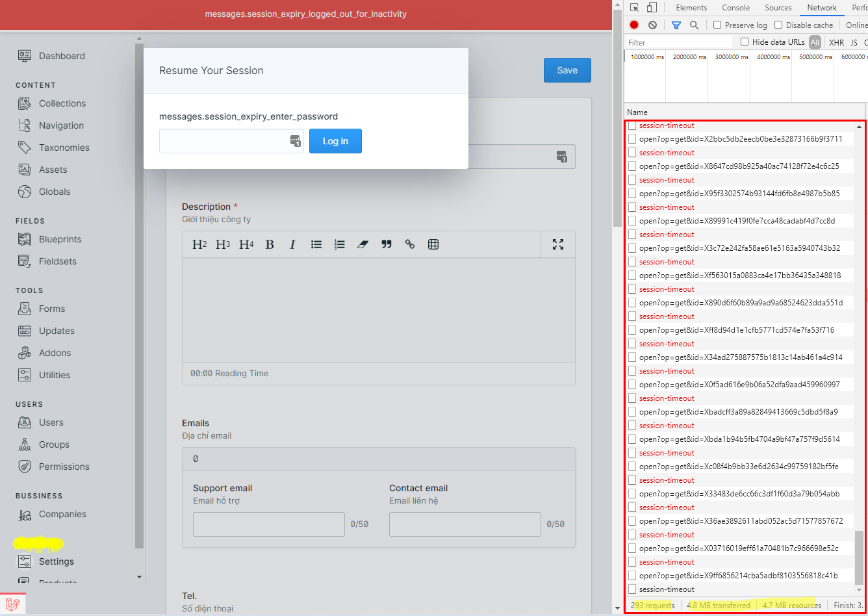868x616 pixels.
Task: Toggle italic in Description editor
Action: (293, 244)
